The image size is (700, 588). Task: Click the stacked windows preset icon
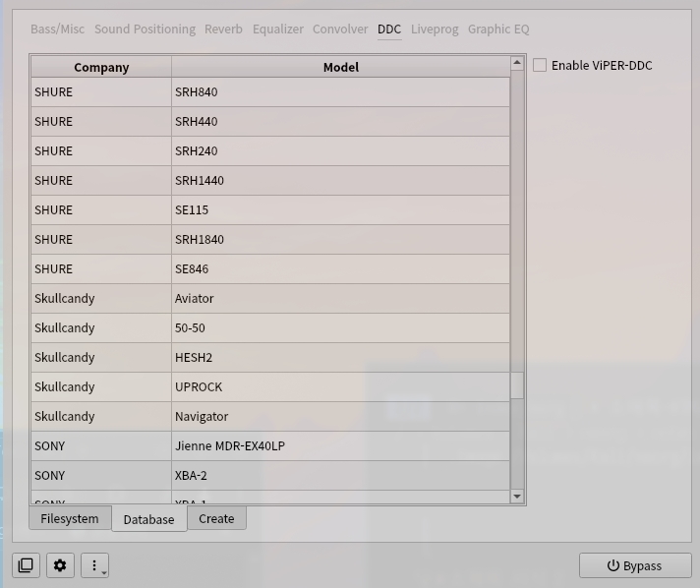point(26,565)
